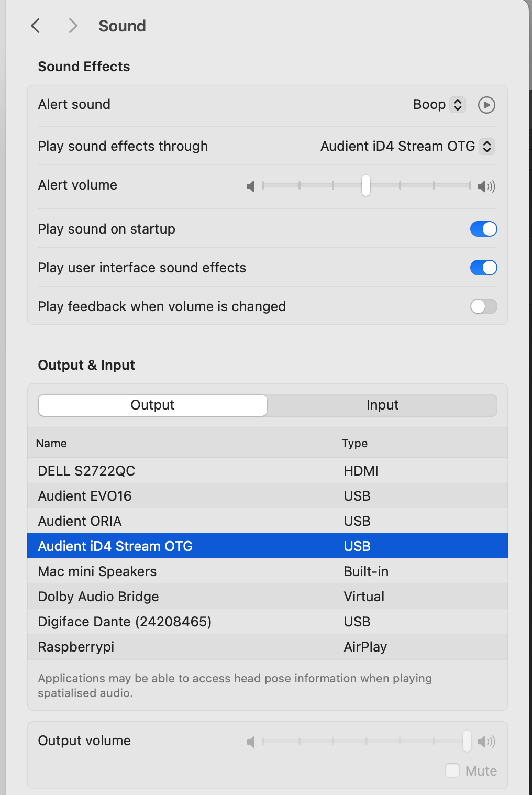Select Digiface Dante (24208465) output
The height and width of the screenshot is (795, 532).
pyautogui.click(x=268, y=621)
